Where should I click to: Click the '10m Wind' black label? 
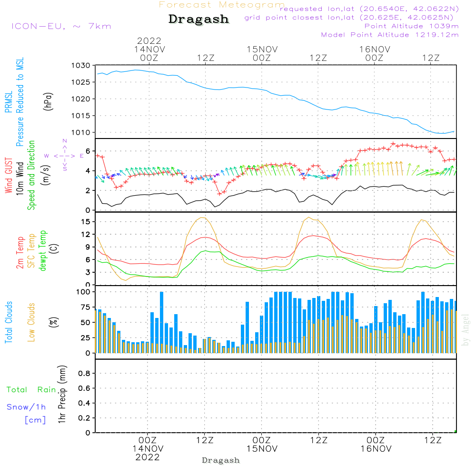[20, 178]
